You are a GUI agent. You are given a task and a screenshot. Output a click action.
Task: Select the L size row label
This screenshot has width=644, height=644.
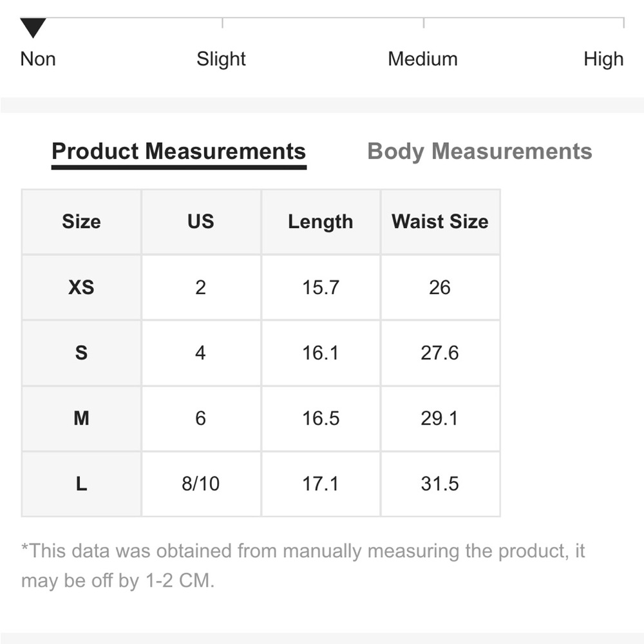81,484
